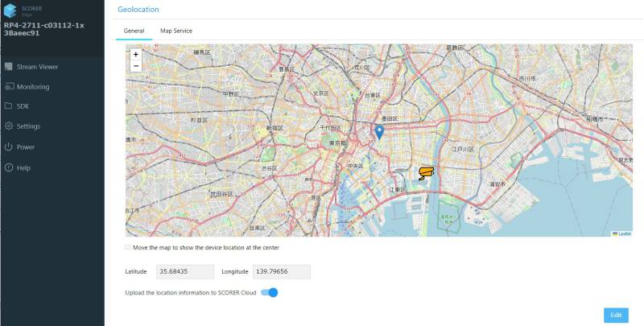Click the Power icon in sidebar
The height and width of the screenshot is (326, 644).
coord(8,147)
